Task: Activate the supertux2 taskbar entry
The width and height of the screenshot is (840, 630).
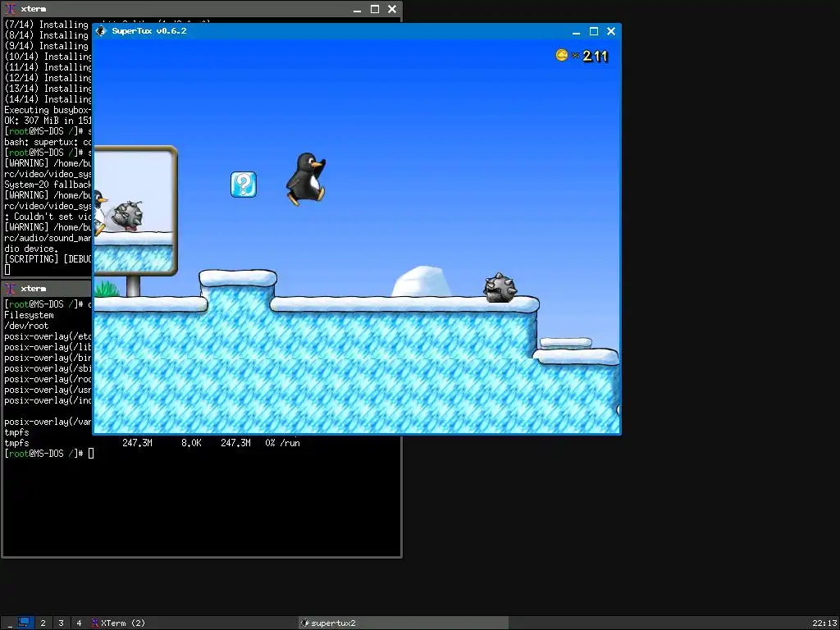Action: (x=403, y=623)
